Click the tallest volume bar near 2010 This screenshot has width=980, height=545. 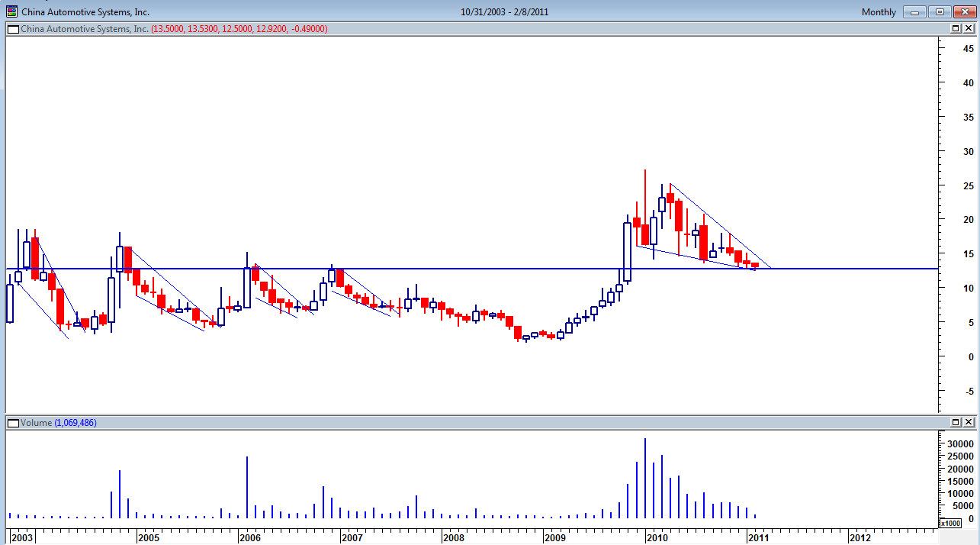(x=645, y=478)
